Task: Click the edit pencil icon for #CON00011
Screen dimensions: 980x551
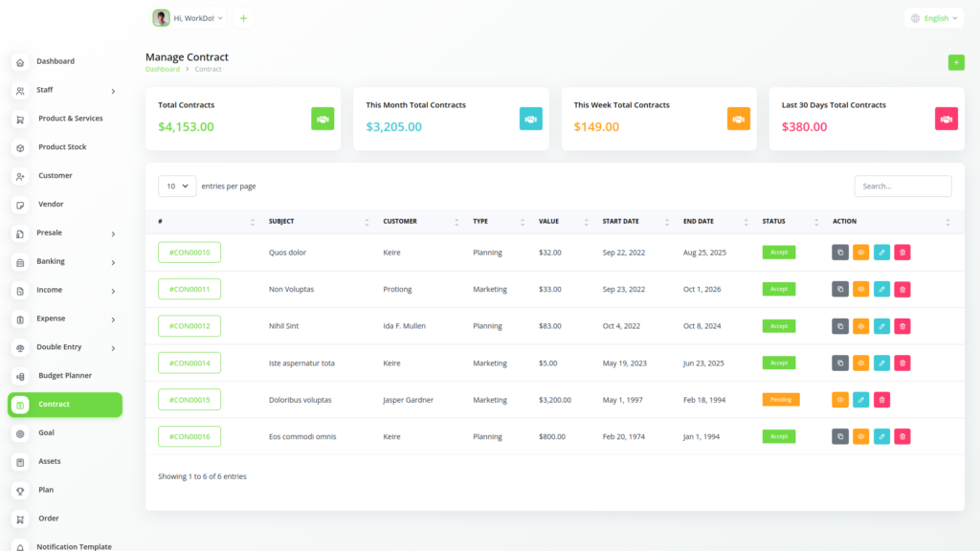Action: [881, 289]
